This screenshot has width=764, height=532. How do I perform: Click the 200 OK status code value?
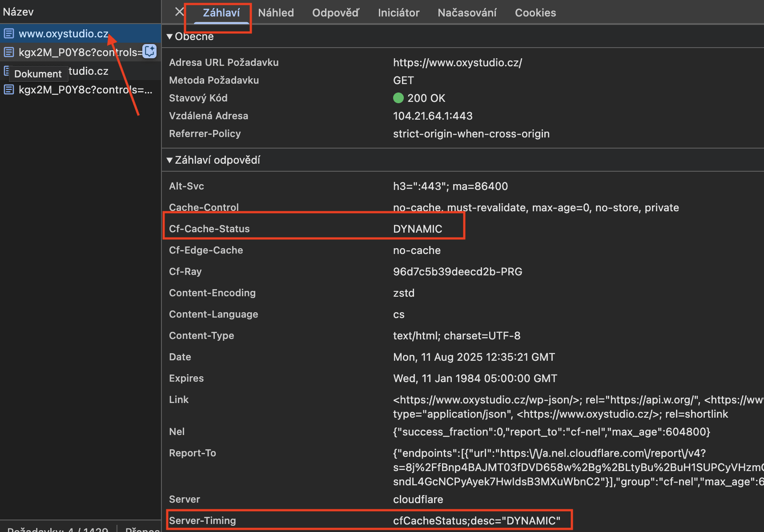pos(426,98)
